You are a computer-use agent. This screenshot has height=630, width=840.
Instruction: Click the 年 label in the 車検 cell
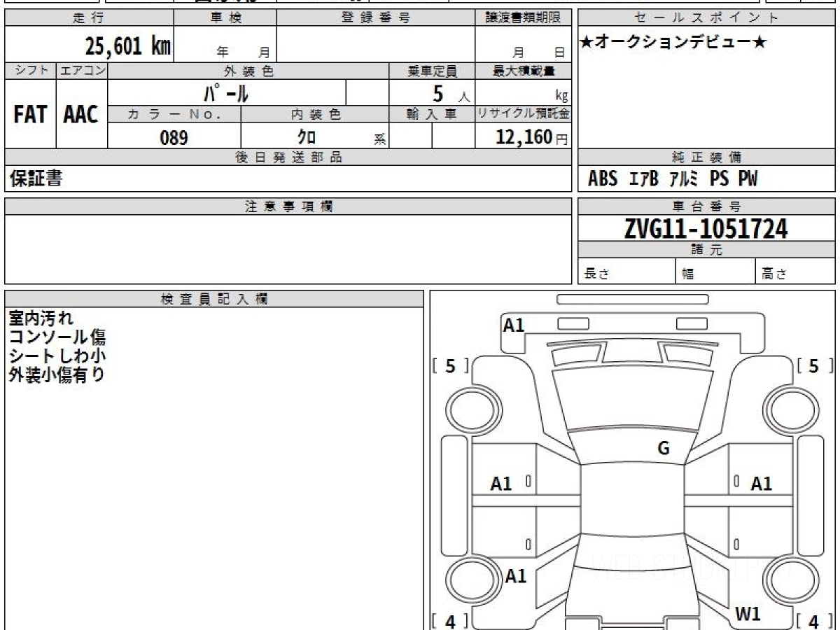pos(223,52)
